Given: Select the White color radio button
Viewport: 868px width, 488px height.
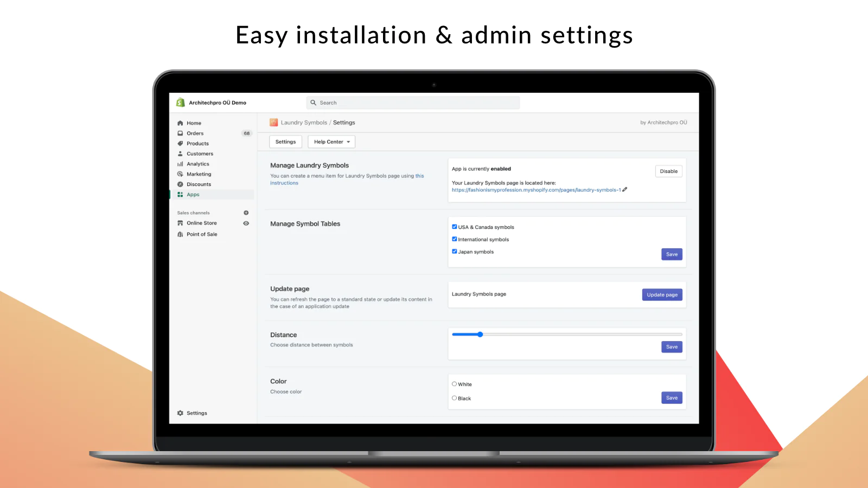Looking at the screenshot, I should (x=455, y=384).
